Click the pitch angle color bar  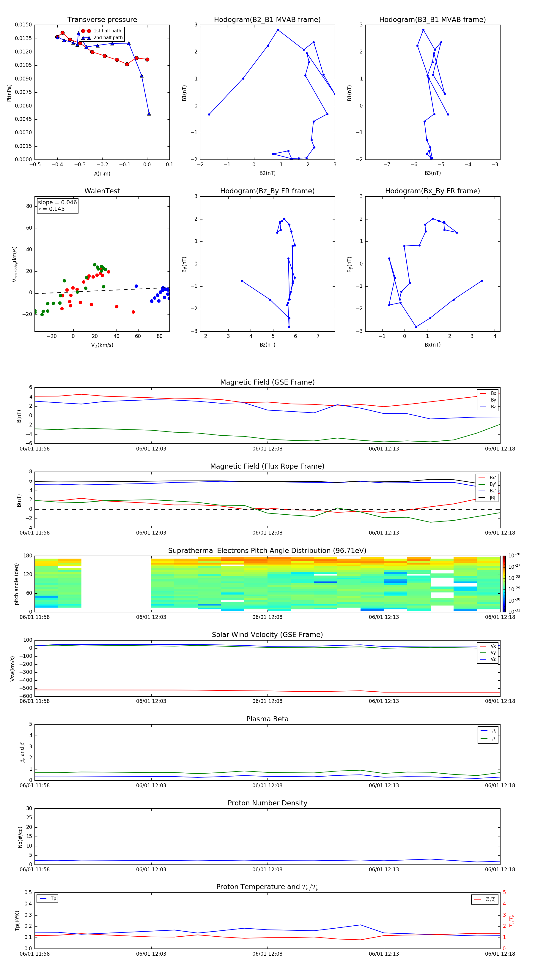tap(504, 584)
